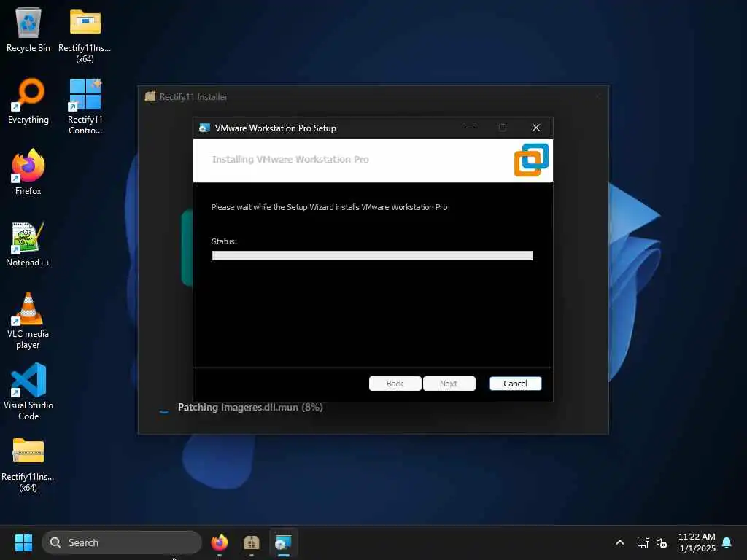This screenshot has height=560, width=747.
Task: Launch VLC media player shortcut
Action: point(28,321)
